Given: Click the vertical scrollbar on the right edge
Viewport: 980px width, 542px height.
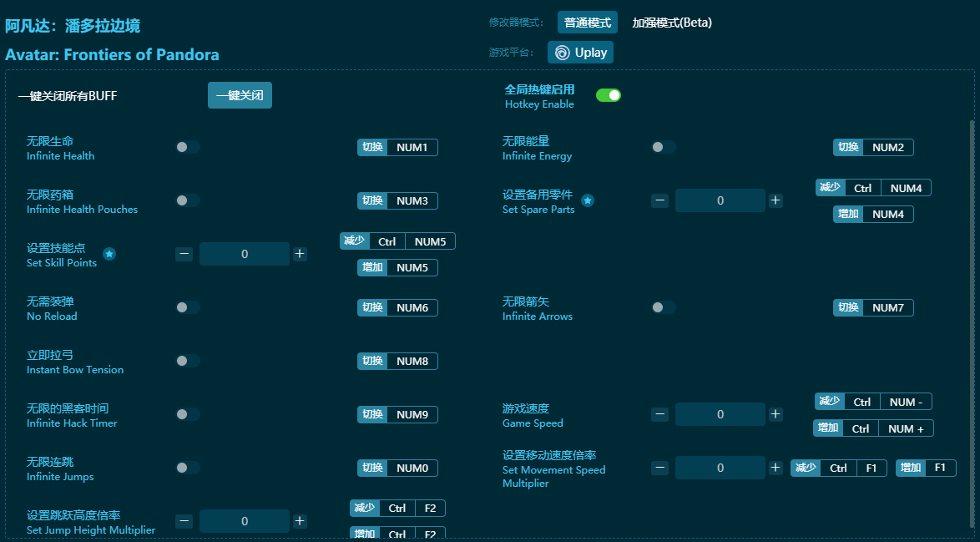Looking at the screenshot, I should pyautogui.click(x=972, y=322).
